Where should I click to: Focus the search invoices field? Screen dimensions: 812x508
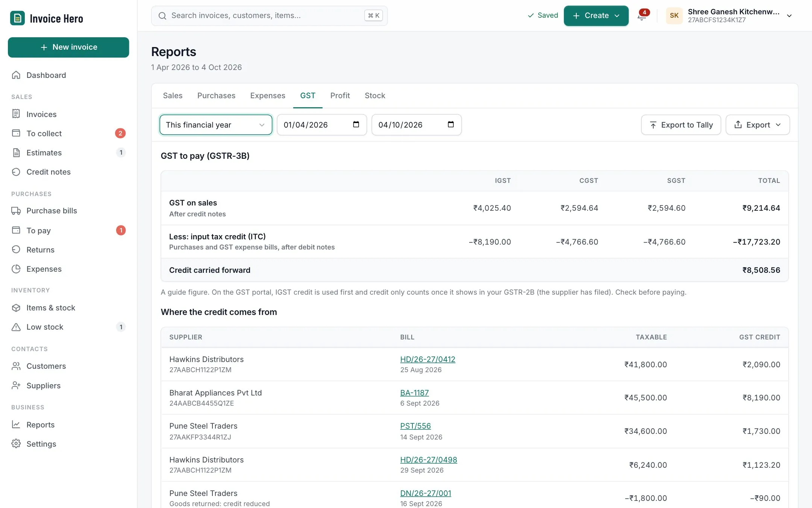[x=269, y=16]
